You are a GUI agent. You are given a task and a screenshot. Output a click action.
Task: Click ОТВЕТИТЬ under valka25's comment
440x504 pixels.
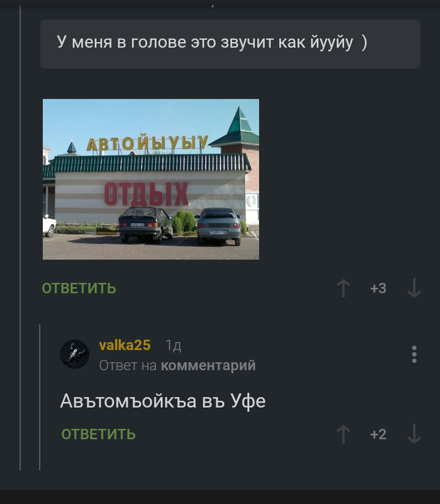(x=98, y=434)
